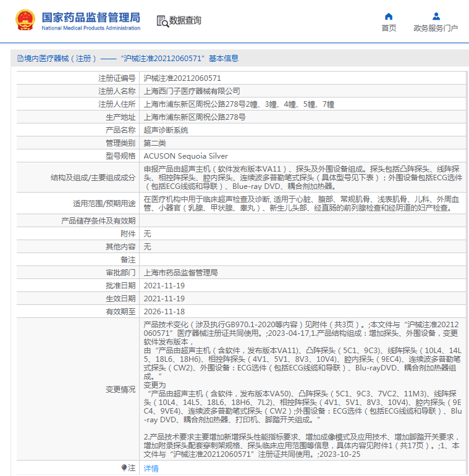
Task: Click the 生效日期 row label
Action: tap(120, 299)
